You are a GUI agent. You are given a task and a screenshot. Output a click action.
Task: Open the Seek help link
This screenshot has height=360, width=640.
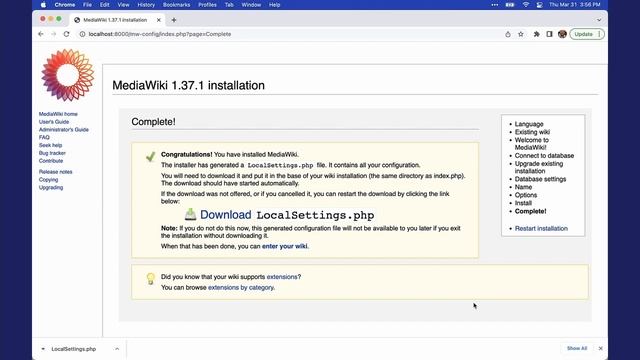(x=51, y=145)
